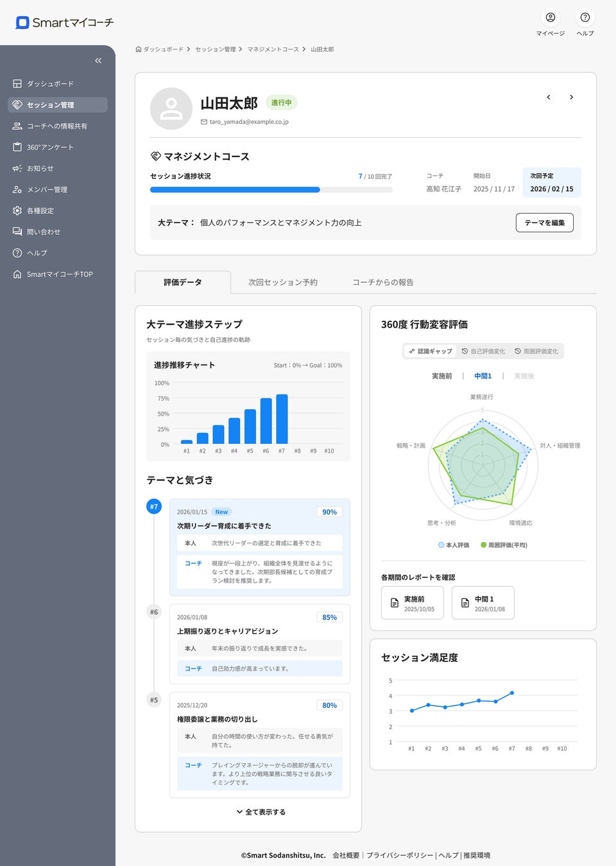
Task: Click メンバー管理 sidebar icon
Action: [x=17, y=189]
